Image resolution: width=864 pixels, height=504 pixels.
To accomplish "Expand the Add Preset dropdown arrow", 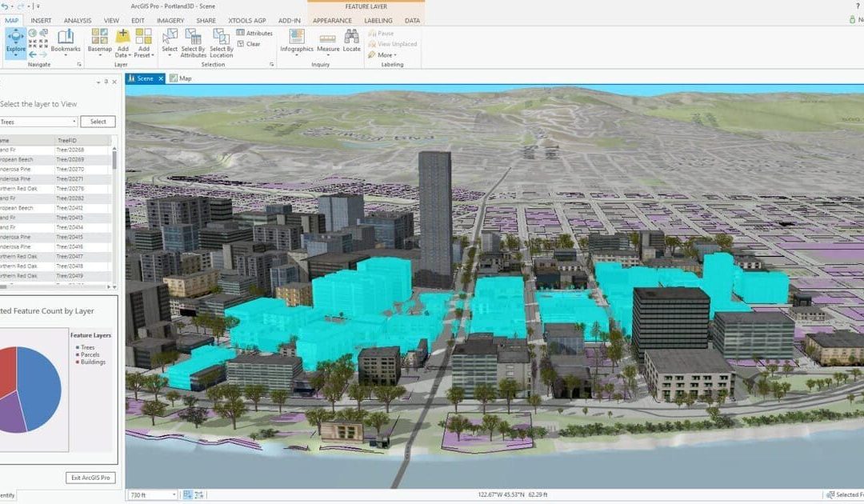I will [x=152, y=55].
